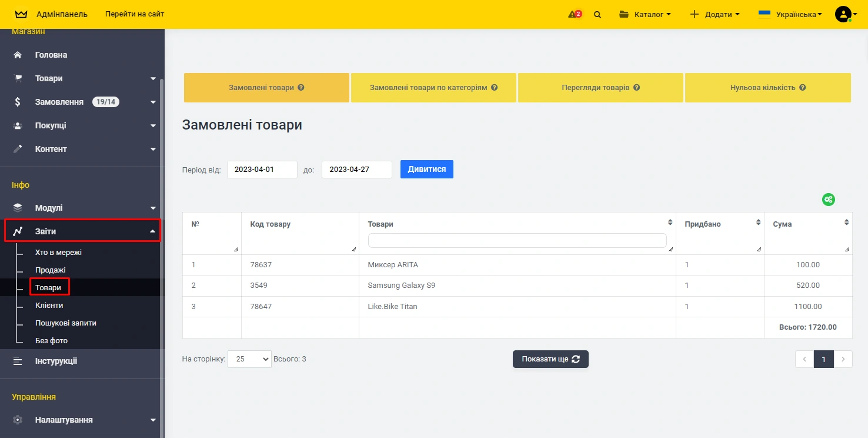868x438 pixels.
Task: Click help icon on Замовлені товари tab
Action: click(301, 88)
